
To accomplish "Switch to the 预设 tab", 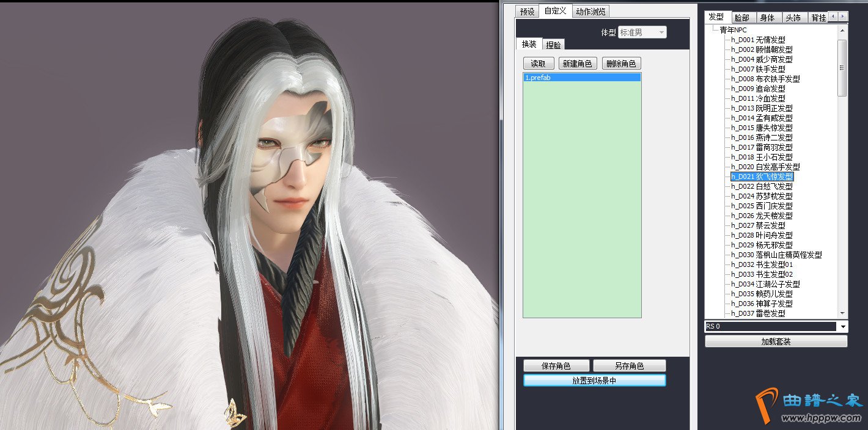I will point(527,12).
